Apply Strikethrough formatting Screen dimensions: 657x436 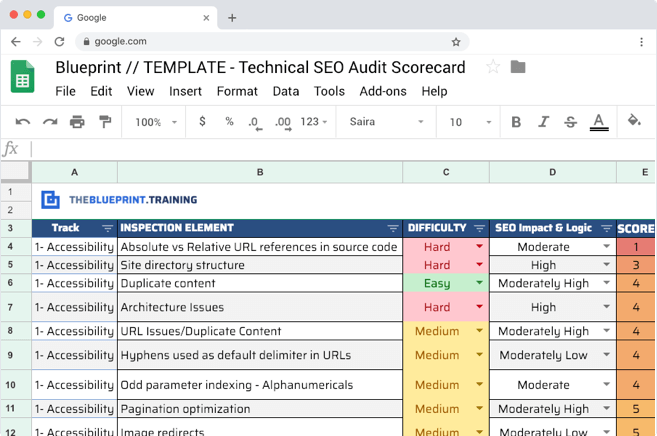570,122
